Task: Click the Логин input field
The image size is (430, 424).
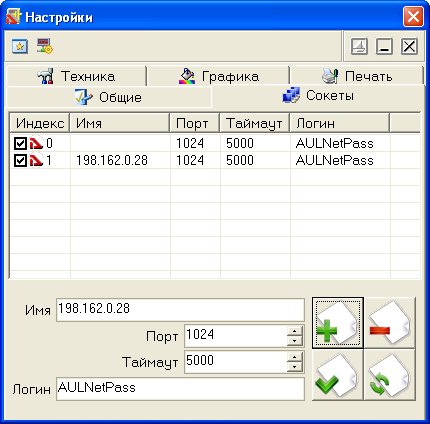Action: tap(180, 389)
